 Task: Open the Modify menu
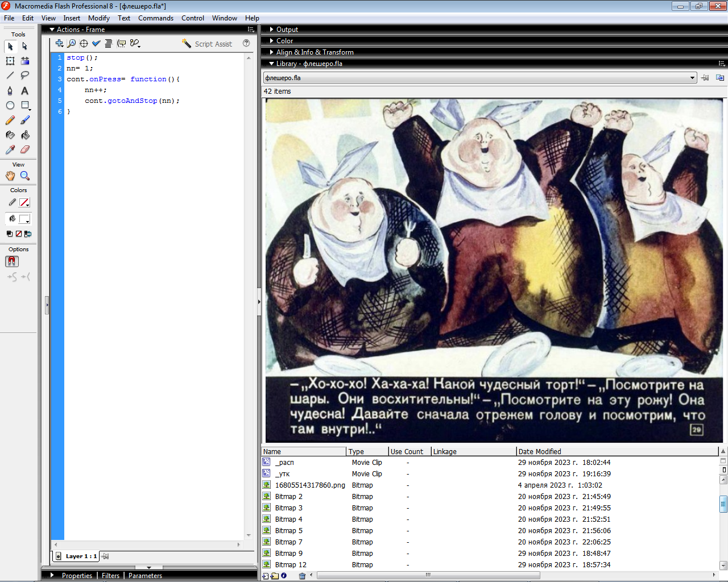[x=99, y=18]
